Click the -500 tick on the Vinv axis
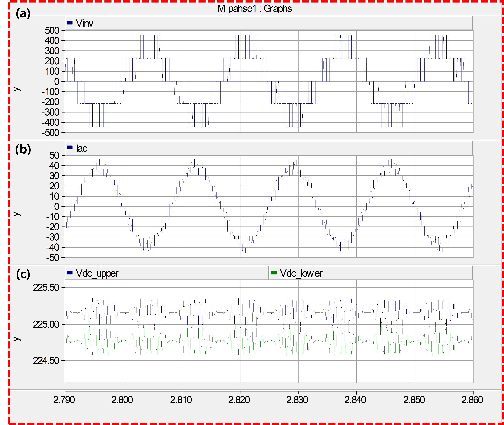Screen dimensions: 504x425 pos(50,133)
